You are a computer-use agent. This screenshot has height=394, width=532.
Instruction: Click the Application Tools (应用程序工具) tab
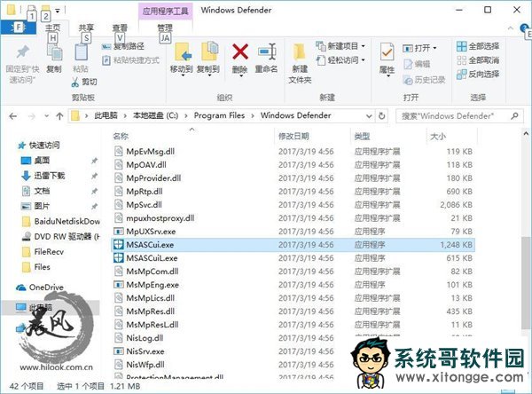coord(165,11)
